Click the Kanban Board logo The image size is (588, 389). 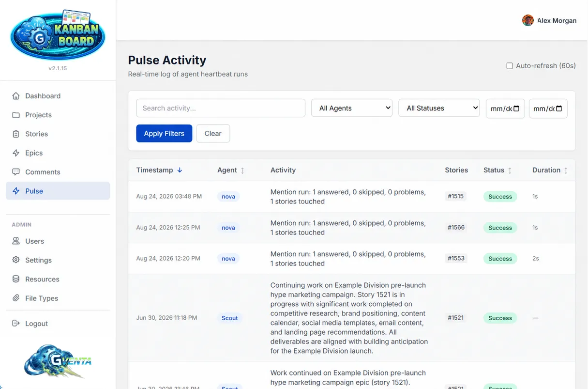(x=58, y=35)
